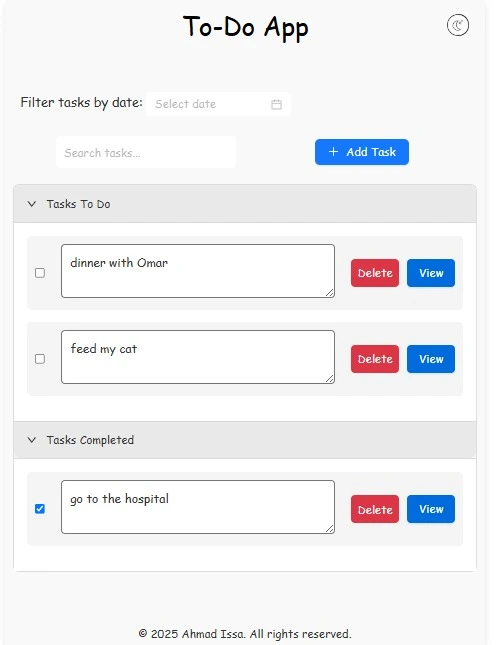497x645 pixels.
Task: View the dinner with Omar task
Action: tap(431, 273)
